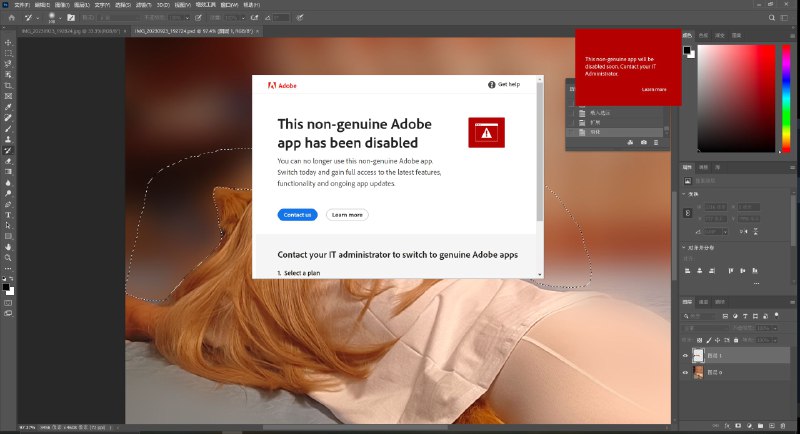
Task: Click the Learn more button in dialog
Action: pyautogui.click(x=347, y=215)
